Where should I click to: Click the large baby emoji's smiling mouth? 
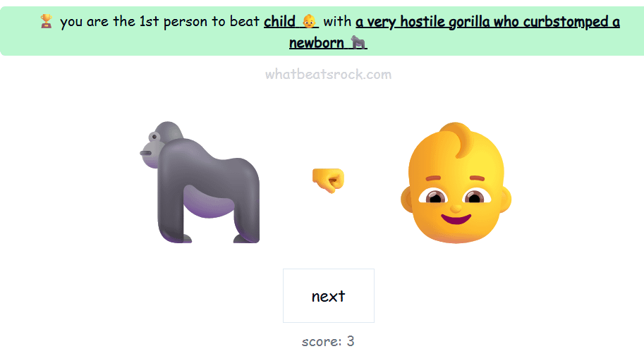[456, 218]
